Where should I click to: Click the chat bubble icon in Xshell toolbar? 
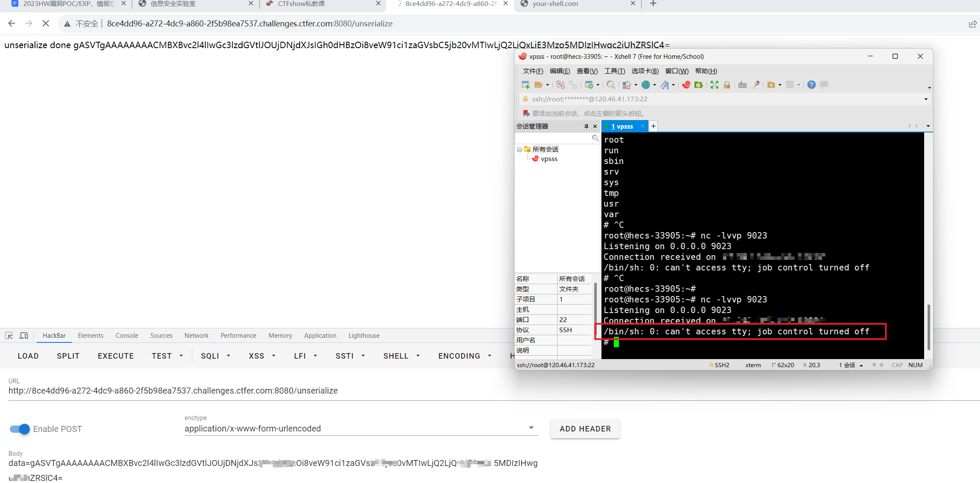(x=824, y=85)
